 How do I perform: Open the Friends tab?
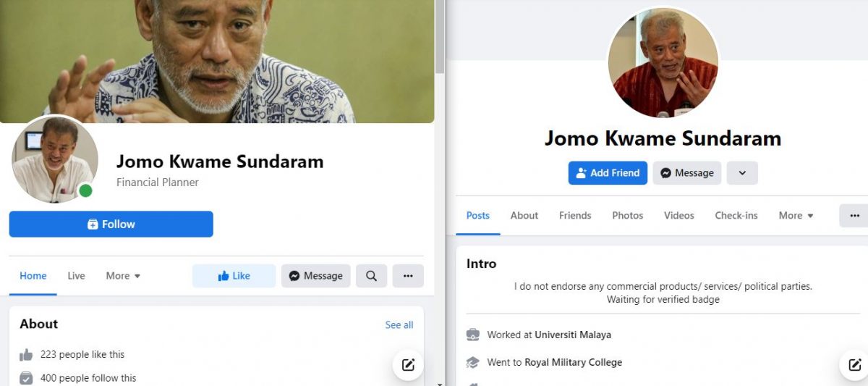575,216
